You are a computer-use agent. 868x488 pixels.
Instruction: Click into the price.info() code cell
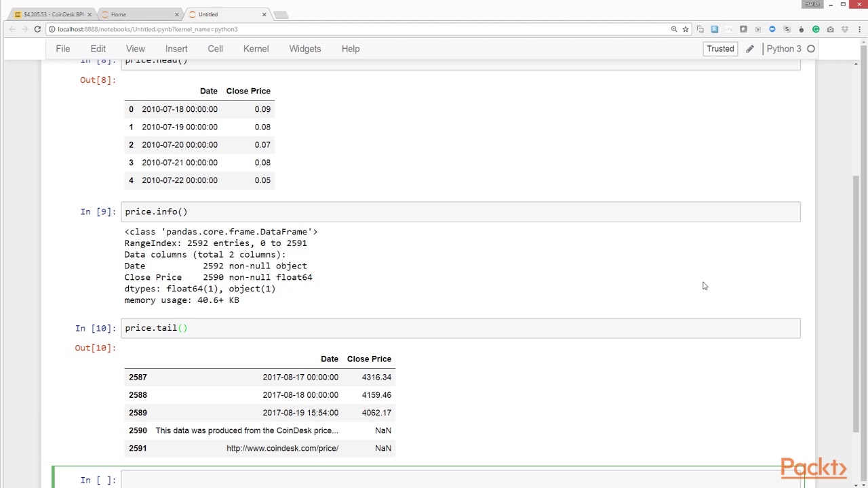point(460,212)
